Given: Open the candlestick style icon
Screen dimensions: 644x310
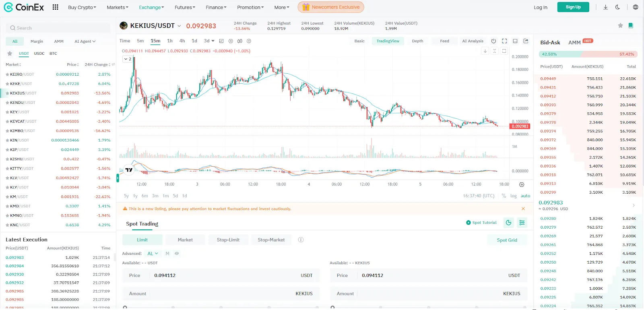Looking at the screenshot, I should (x=240, y=41).
